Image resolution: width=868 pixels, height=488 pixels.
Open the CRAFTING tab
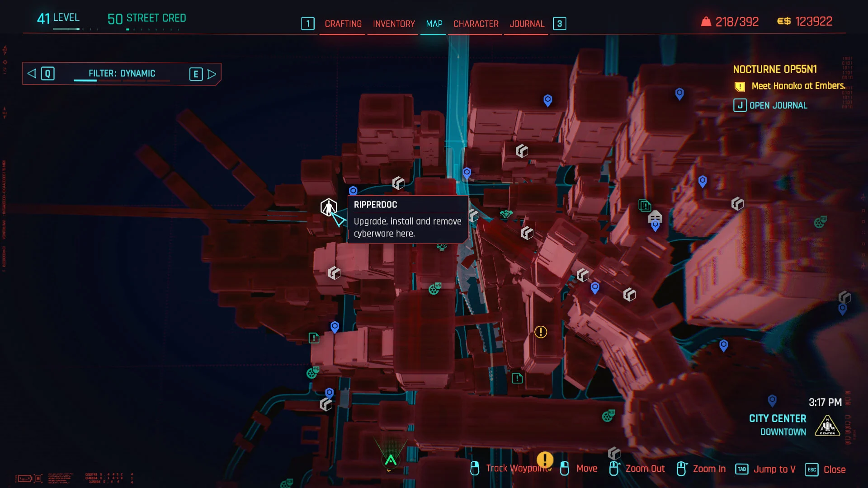tap(343, 24)
